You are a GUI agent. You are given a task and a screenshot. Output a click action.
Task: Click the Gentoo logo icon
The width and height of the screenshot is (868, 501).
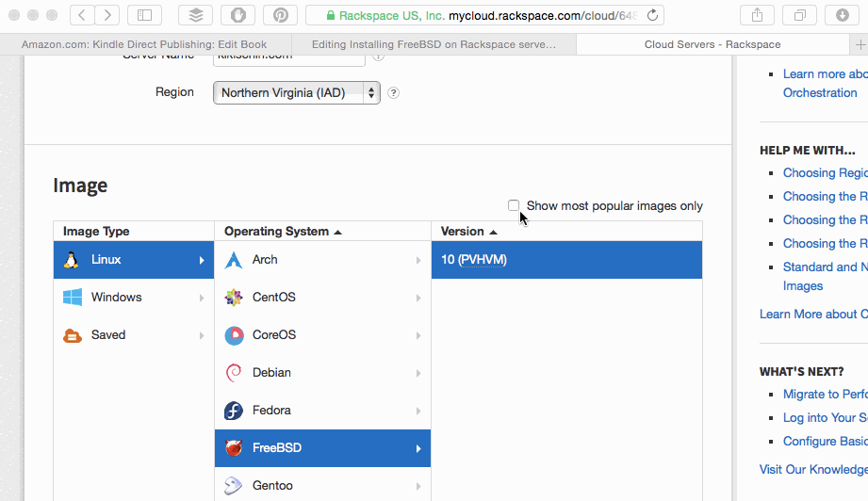234,486
